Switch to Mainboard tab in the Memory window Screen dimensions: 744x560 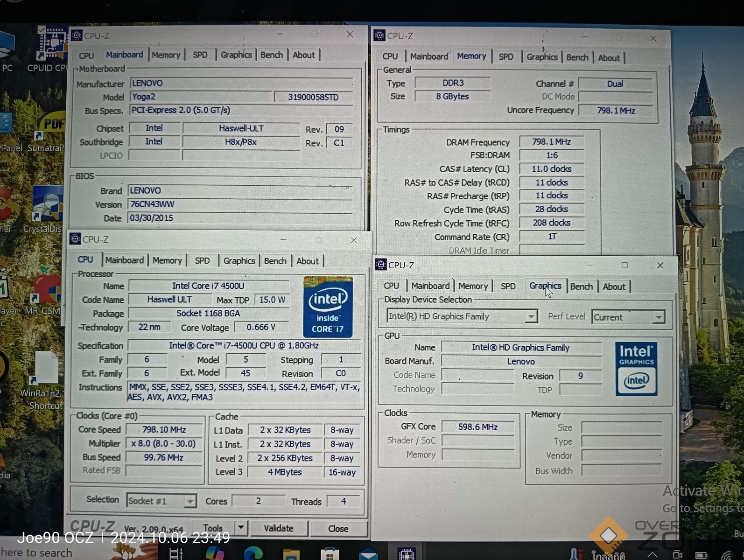429,56
